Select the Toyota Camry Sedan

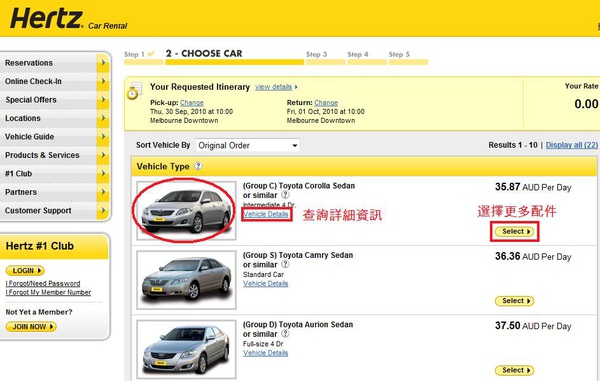coord(515,301)
